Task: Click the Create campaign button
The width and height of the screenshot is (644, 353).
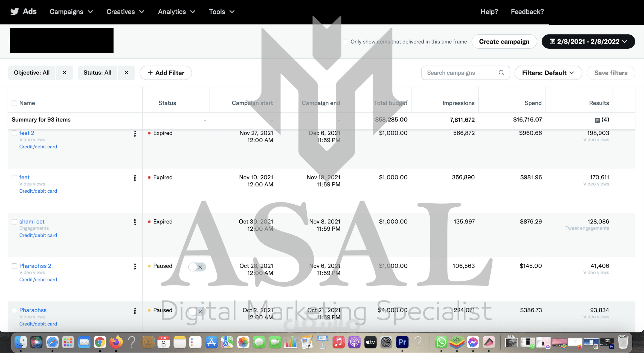Action: tap(504, 42)
